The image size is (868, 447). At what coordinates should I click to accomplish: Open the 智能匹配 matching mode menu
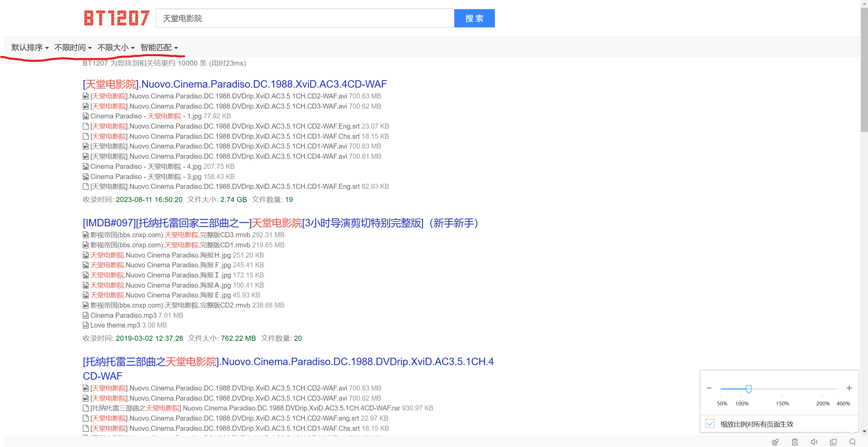coord(159,47)
